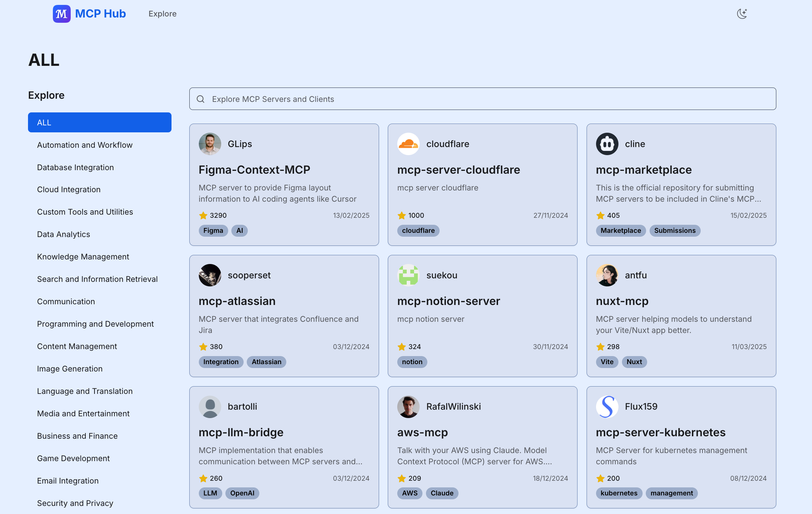Viewport: 812px width, 514px height.
Task: Click the star icon on Figma-Context-MCP
Action: point(203,215)
